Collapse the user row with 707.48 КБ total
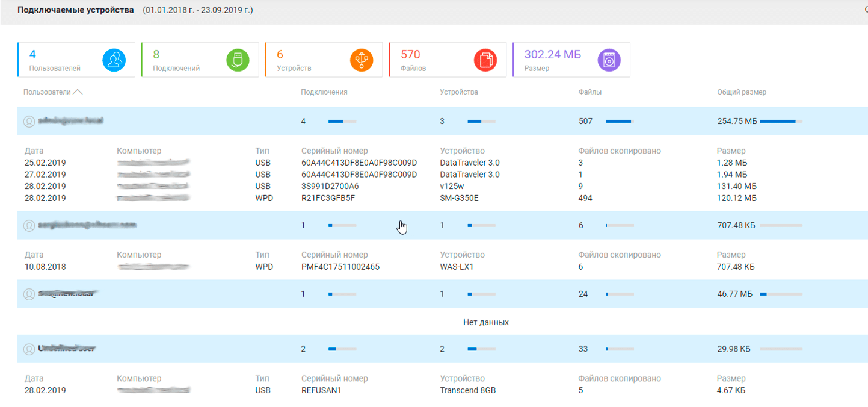 [x=180, y=226]
